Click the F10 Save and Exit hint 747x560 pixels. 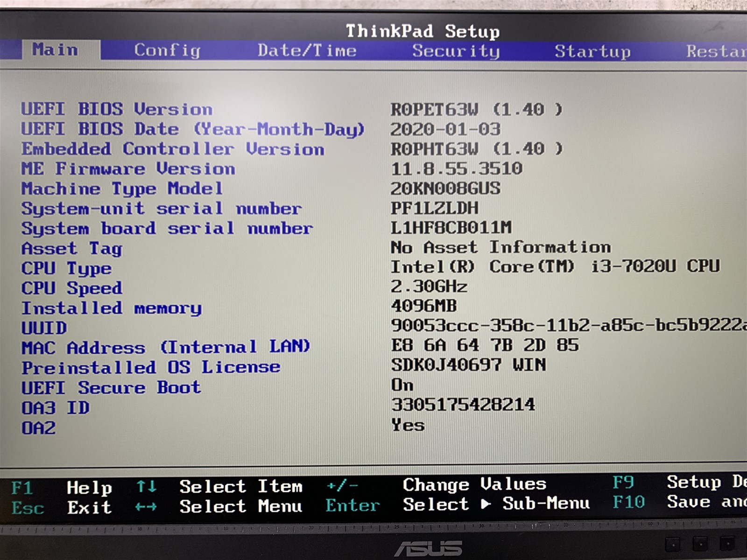pos(679,502)
